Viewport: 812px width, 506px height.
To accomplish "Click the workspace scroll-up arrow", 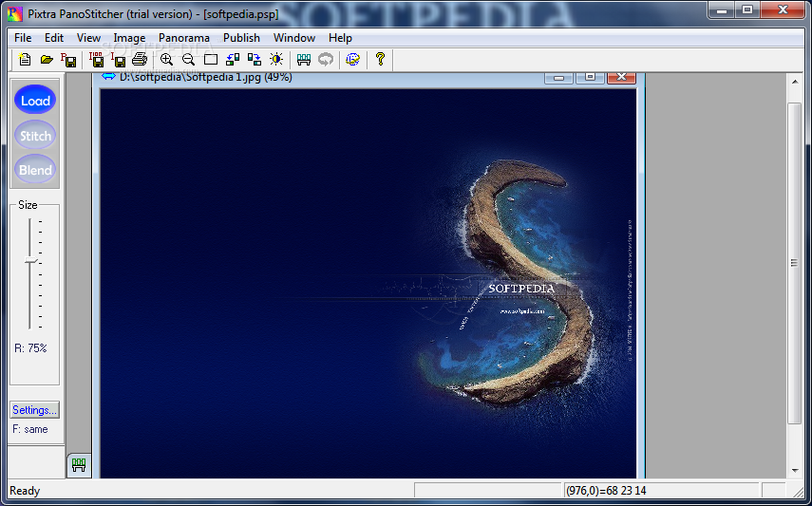I will pos(795,82).
